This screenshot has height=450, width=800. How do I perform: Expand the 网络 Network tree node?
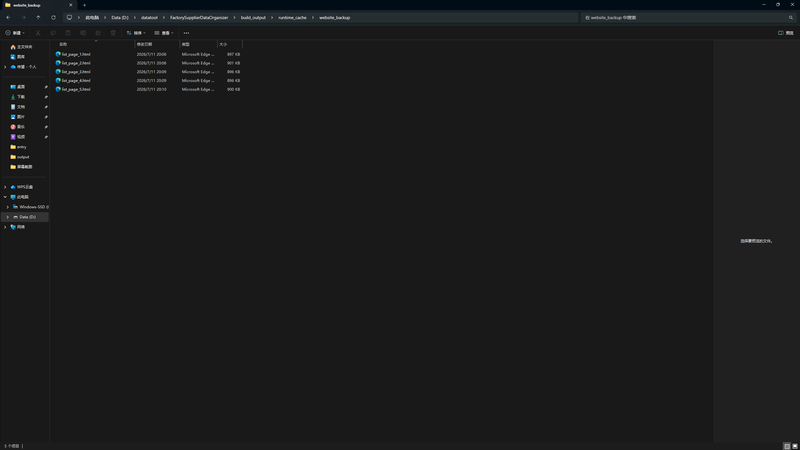point(5,227)
